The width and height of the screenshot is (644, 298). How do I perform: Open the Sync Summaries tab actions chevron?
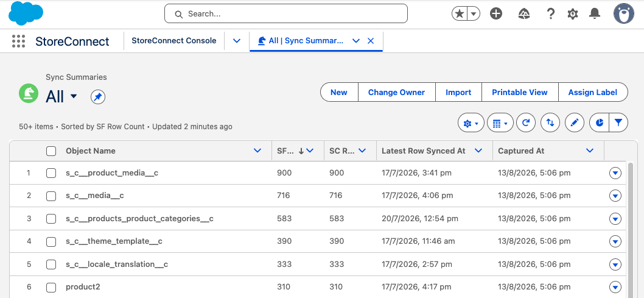356,41
